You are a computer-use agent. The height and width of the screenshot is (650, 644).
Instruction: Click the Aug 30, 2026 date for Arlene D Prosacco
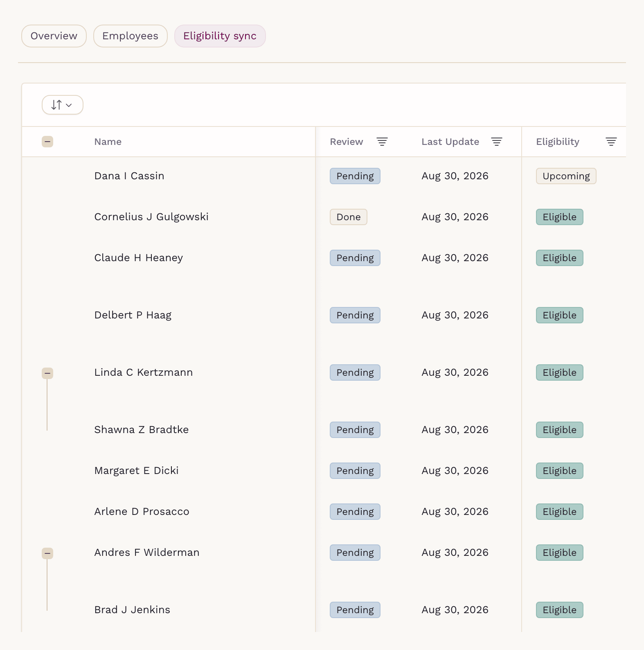[x=455, y=512]
